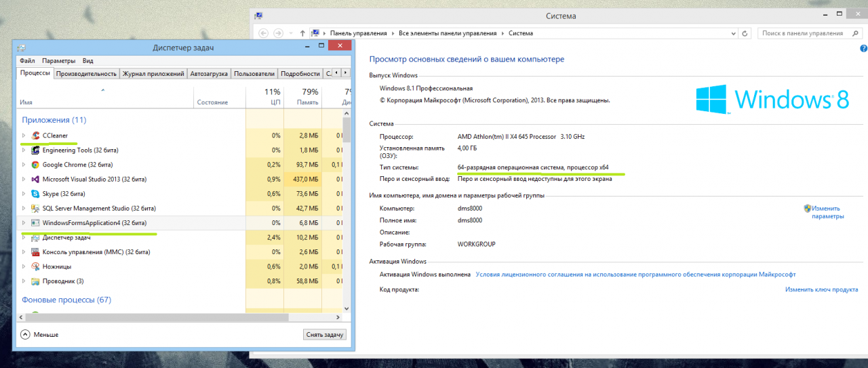
Task: Sort by the Состояние column header
Action: pyautogui.click(x=220, y=96)
